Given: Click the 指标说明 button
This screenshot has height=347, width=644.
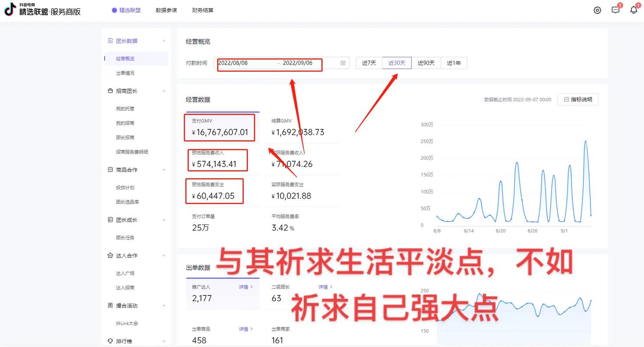Looking at the screenshot, I should (578, 99).
